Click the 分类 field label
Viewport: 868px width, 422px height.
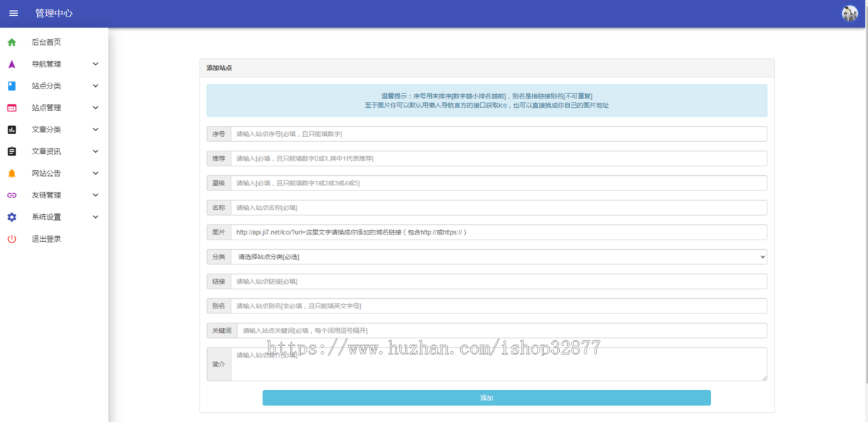click(x=218, y=257)
